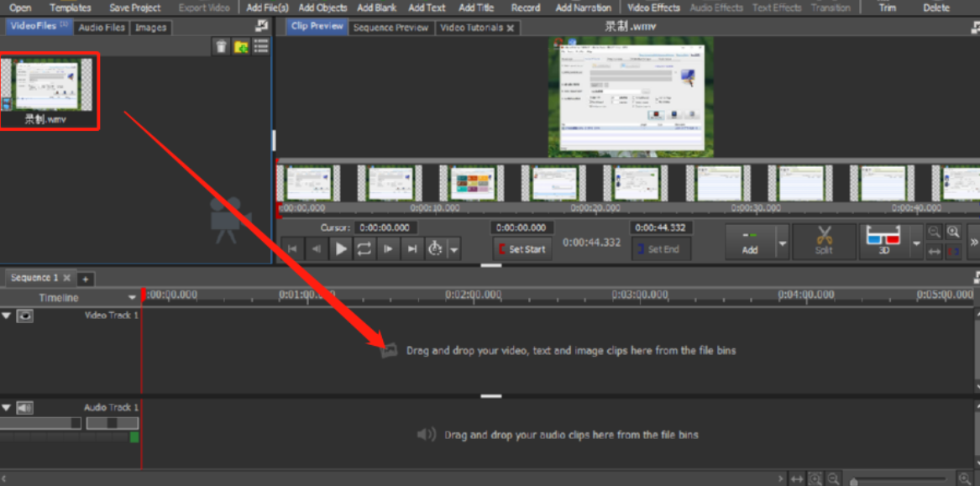Open the Sequence Preview tab
980x486 pixels.
pos(390,28)
